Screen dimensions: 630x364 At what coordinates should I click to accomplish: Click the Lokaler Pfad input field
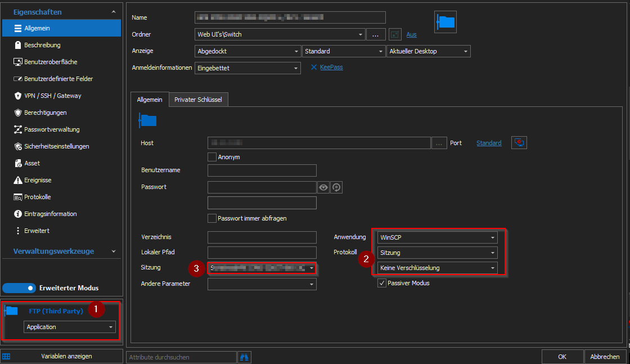[x=262, y=252]
